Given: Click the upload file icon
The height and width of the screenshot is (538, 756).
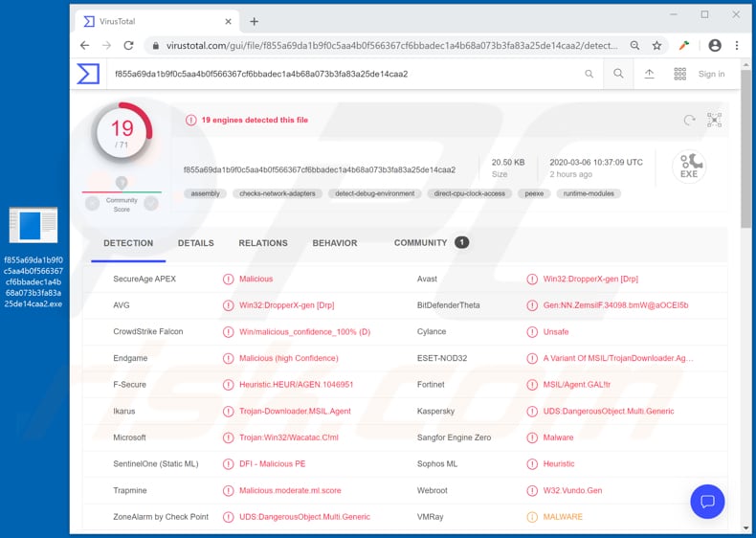Looking at the screenshot, I should click(649, 74).
